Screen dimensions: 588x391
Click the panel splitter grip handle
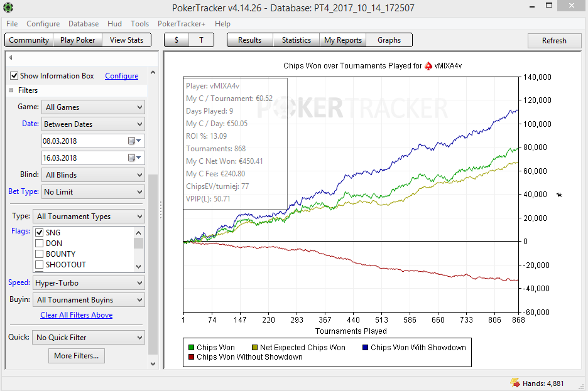(161, 210)
